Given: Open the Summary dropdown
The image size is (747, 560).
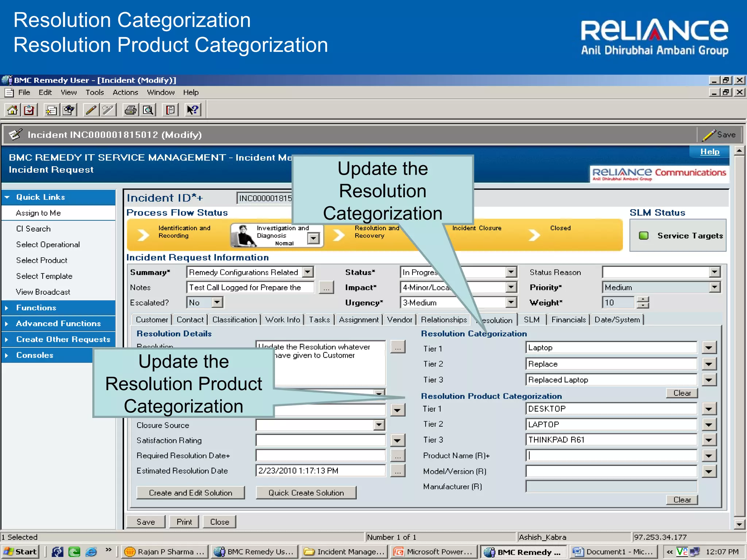Looking at the screenshot, I should (308, 272).
